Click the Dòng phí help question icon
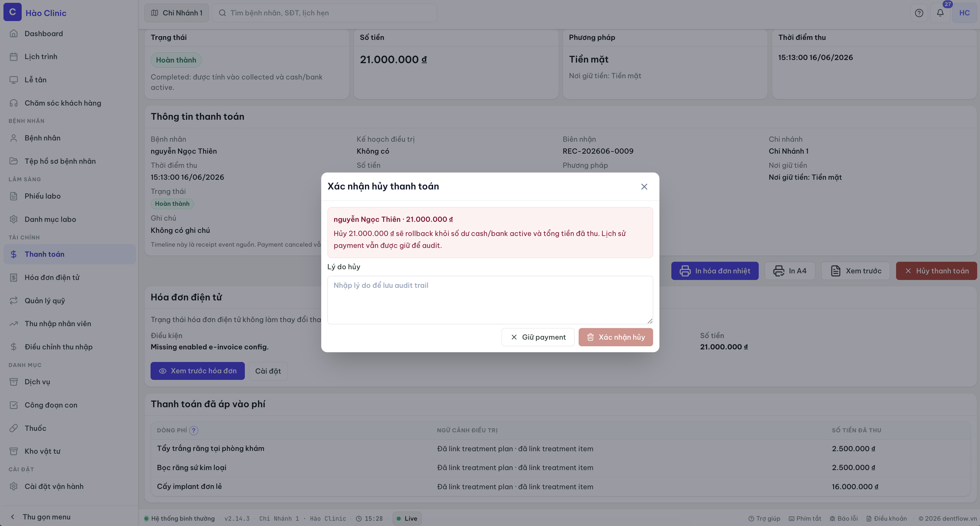 pyautogui.click(x=194, y=430)
